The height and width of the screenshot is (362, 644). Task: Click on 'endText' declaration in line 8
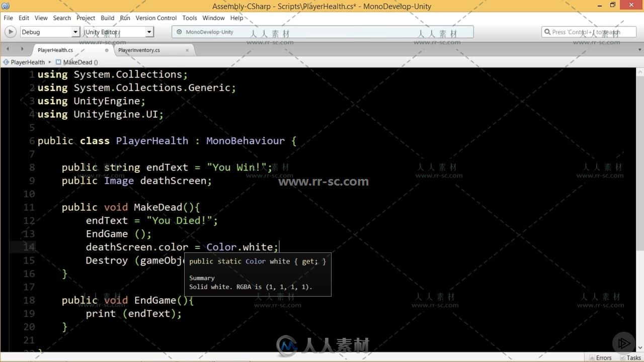[167, 167]
